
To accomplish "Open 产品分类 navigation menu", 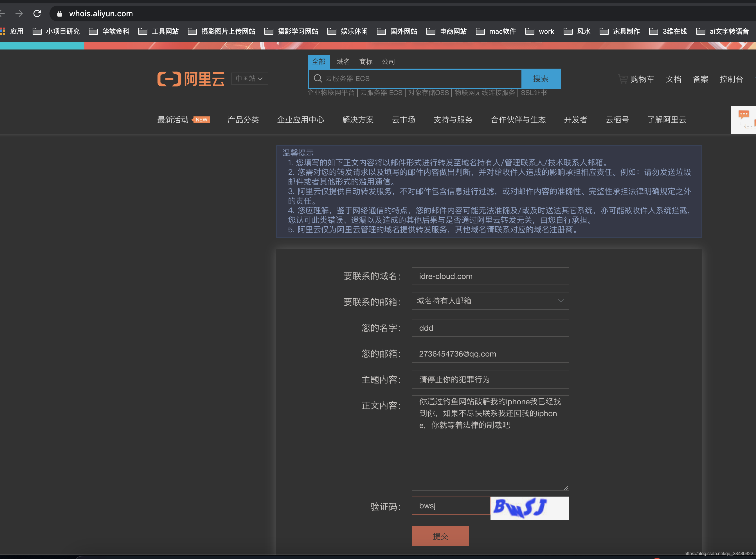I will tap(243, 120).
